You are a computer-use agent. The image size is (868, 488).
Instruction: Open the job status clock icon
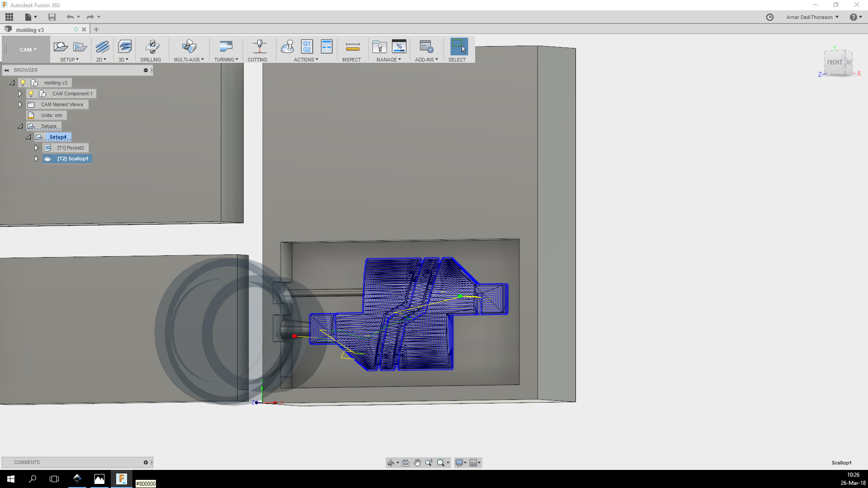coord(770,17)
